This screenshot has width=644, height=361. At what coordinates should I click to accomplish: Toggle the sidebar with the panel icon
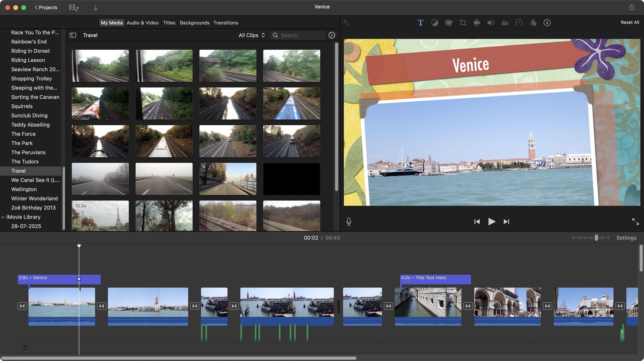[73, 35]
